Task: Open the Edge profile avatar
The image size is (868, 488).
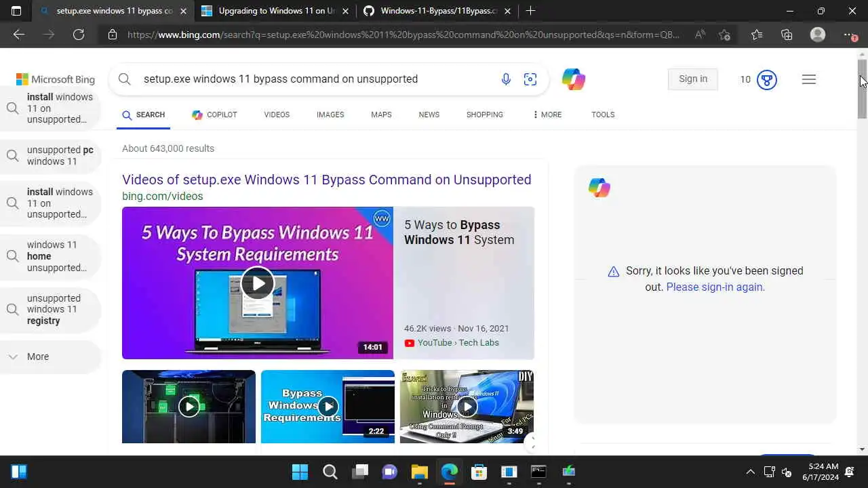Action: [818, 35]
